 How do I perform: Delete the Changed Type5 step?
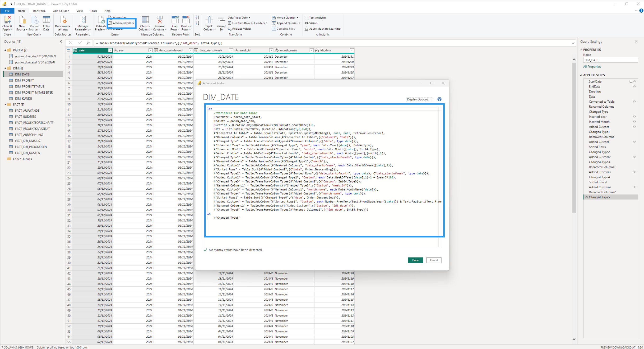(586, 197)
